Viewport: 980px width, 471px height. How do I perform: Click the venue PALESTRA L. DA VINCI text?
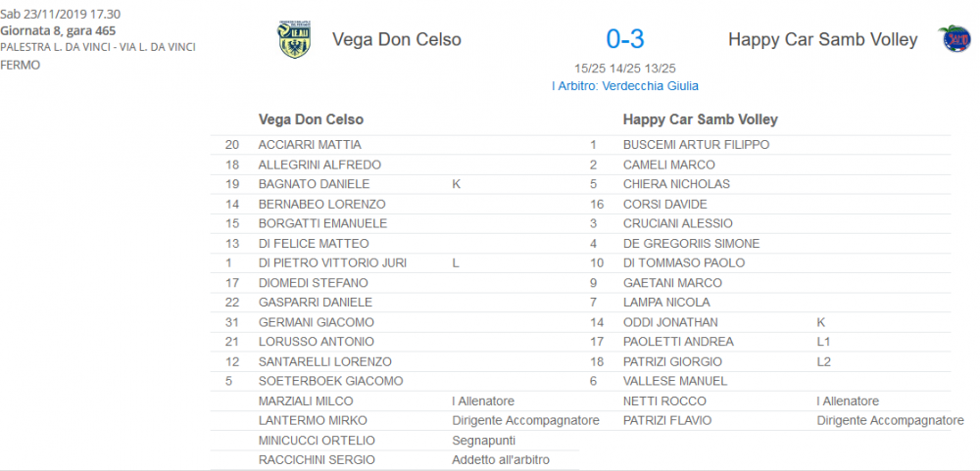coord(98,47)
